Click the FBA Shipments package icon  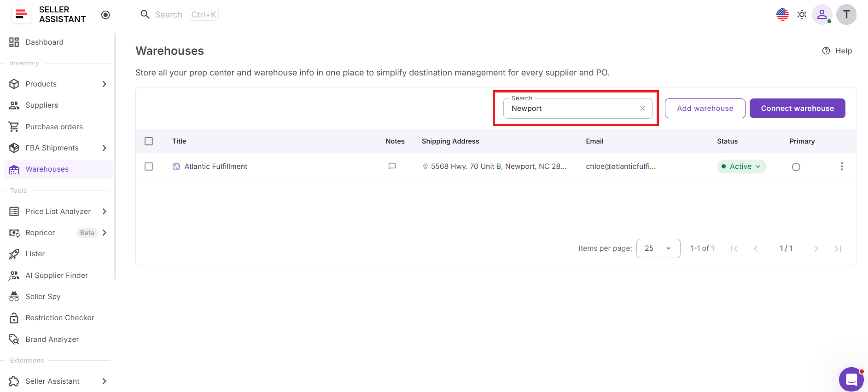(14, 148)
